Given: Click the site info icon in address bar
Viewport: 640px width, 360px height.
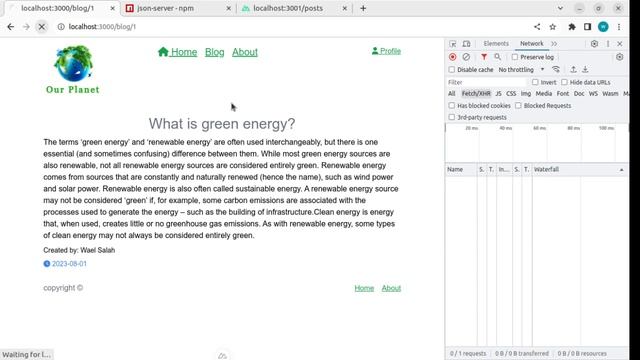Looking at the screenshot, I should click(61, 27).
